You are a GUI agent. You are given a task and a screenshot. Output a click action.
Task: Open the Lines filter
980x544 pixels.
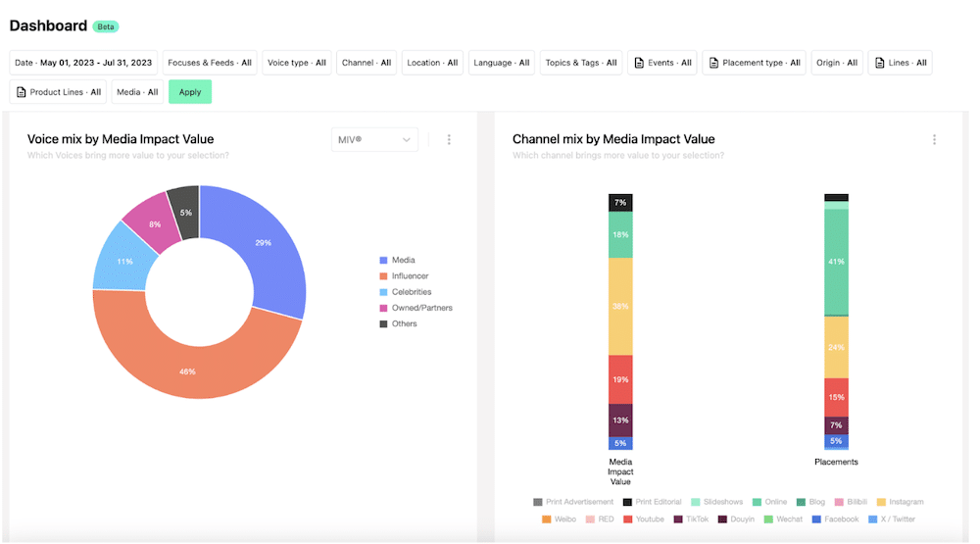tap(900, 63)
